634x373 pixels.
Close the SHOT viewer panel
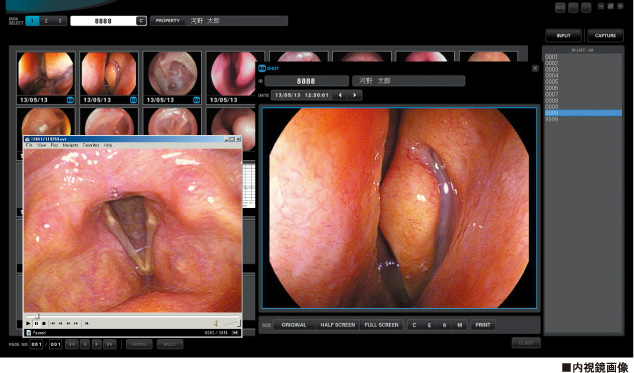pyautogui.click(x=535, y=68)
